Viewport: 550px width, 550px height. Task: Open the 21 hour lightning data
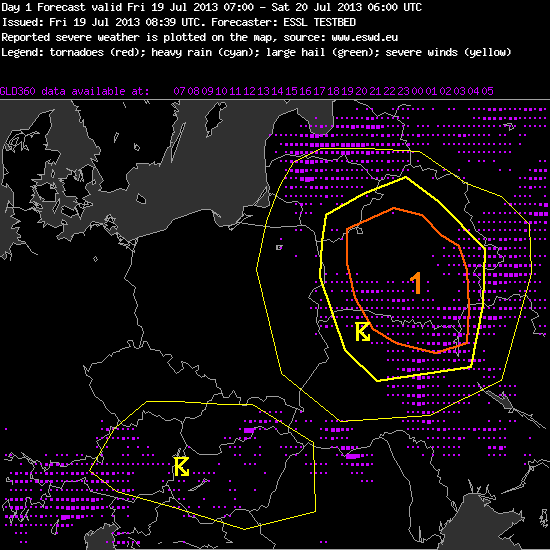click(375, 92)
